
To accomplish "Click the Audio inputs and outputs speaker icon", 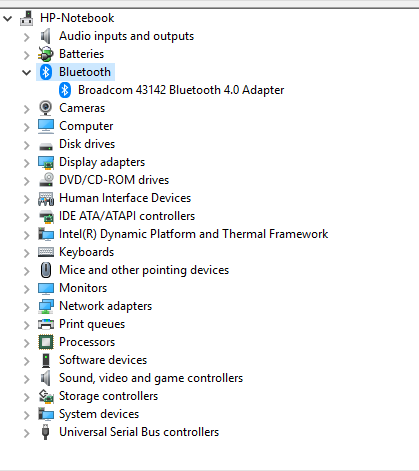I will click(46, 36).
